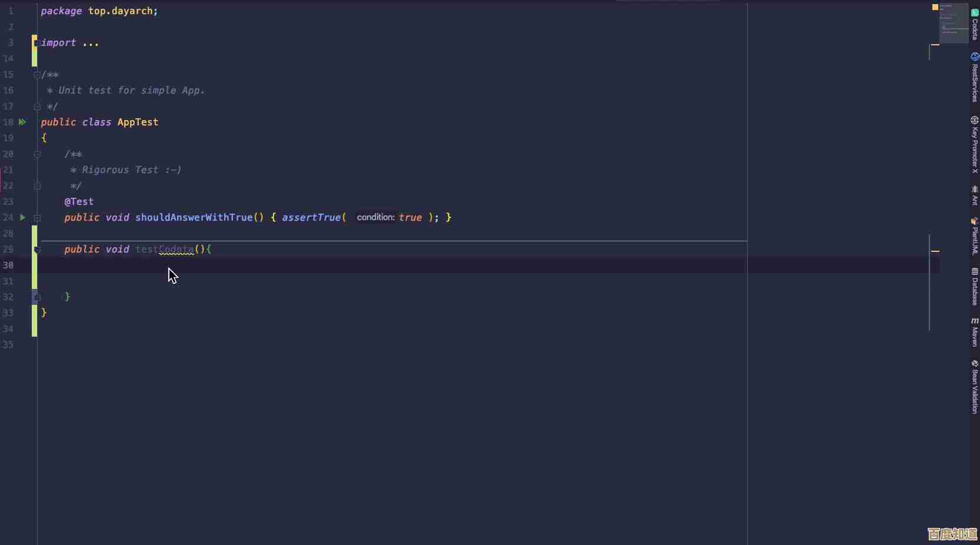Open the RestServices side panel

tap(974, 78)
